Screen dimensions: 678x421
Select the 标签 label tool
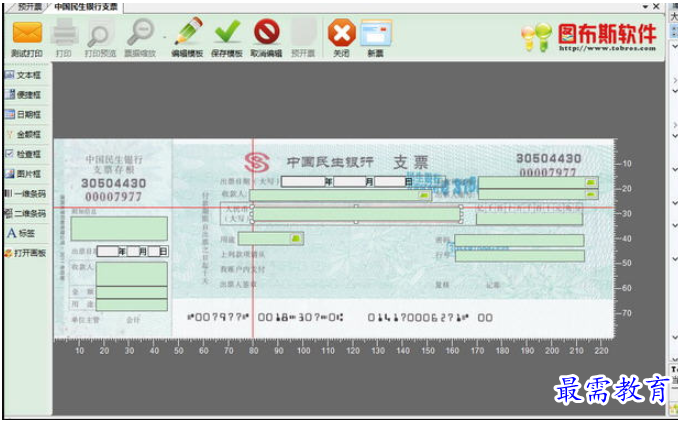click(21, 233)
